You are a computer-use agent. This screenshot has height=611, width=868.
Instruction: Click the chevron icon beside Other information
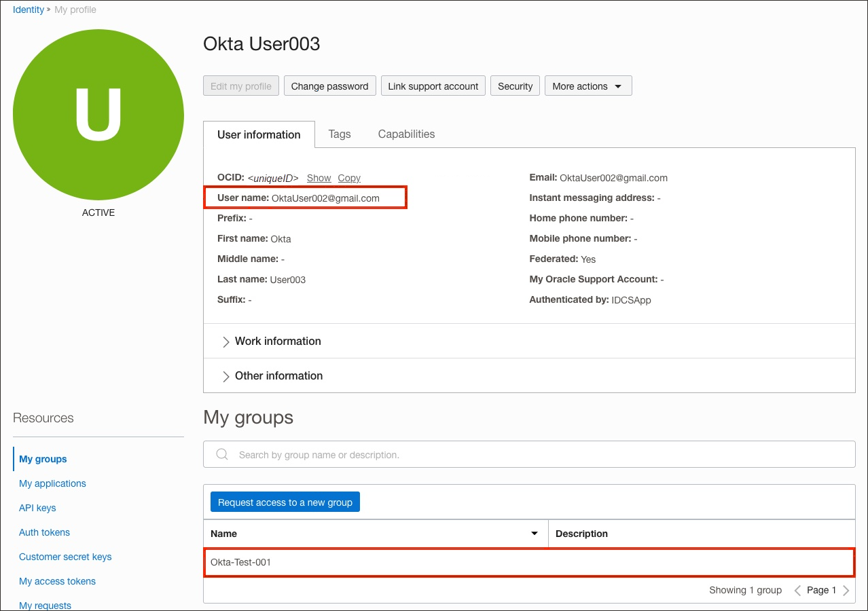tap(225, 375)
